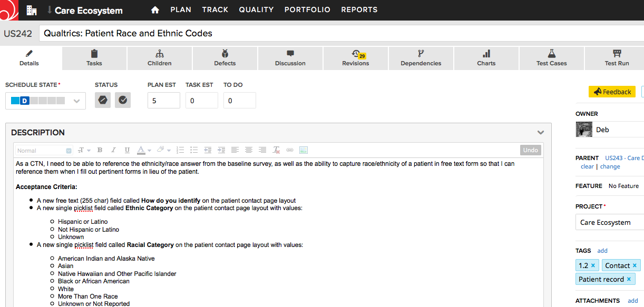Click the Undo button in editor

tap(531, 150)
